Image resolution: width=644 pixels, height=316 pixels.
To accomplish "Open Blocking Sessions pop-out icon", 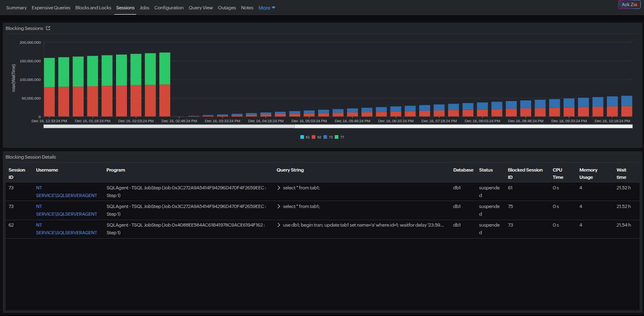I will [48, 28].
